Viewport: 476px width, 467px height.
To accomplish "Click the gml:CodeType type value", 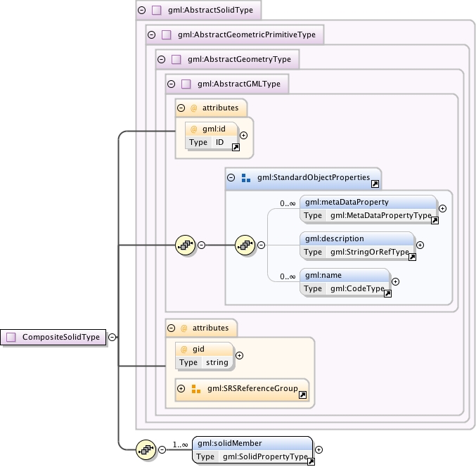I will 357,288.
